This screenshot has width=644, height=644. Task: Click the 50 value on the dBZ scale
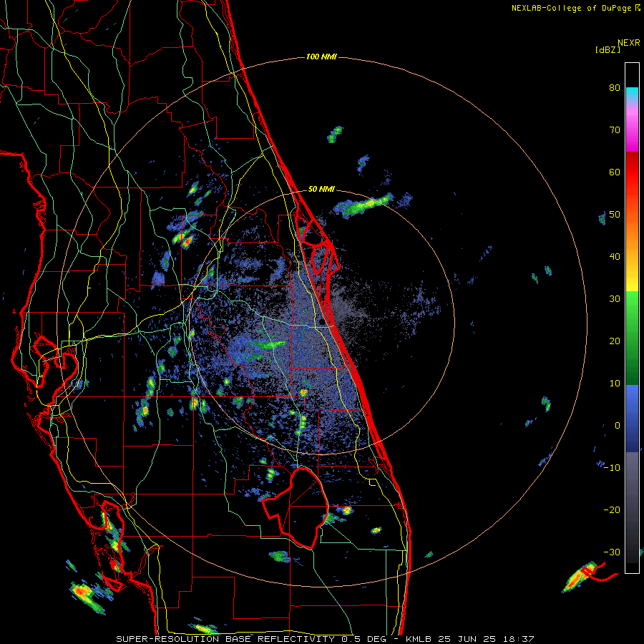point(615,215)
